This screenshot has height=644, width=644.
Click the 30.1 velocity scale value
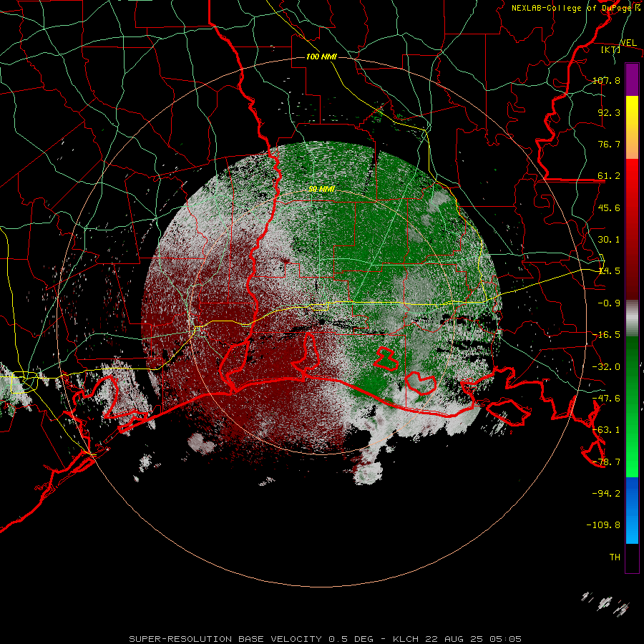click(609, 240)
